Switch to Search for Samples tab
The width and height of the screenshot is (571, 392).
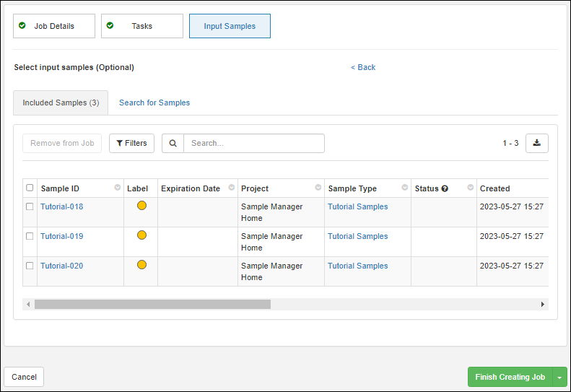(154, 103)
